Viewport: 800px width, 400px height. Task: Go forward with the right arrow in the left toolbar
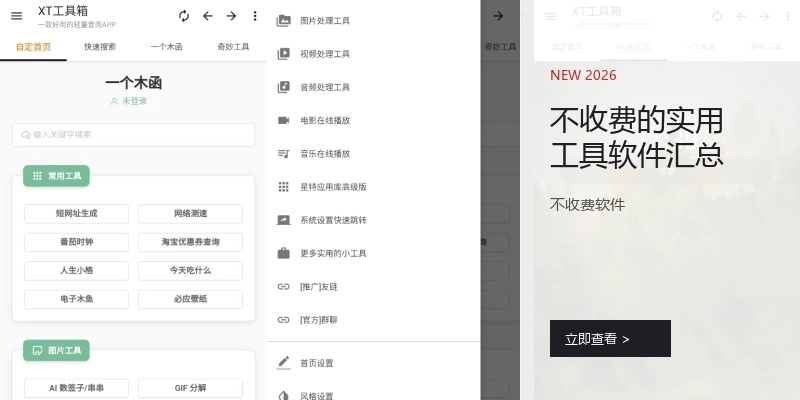coord(232,16)
